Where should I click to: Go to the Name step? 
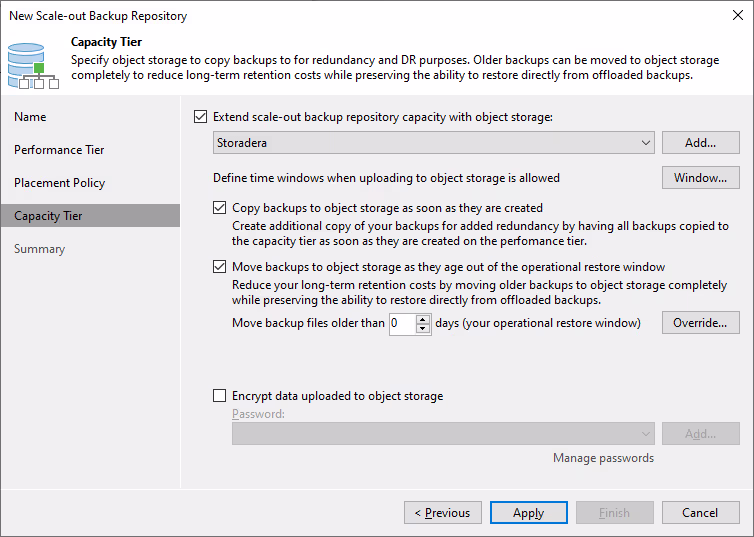click(x=31, y=117)
